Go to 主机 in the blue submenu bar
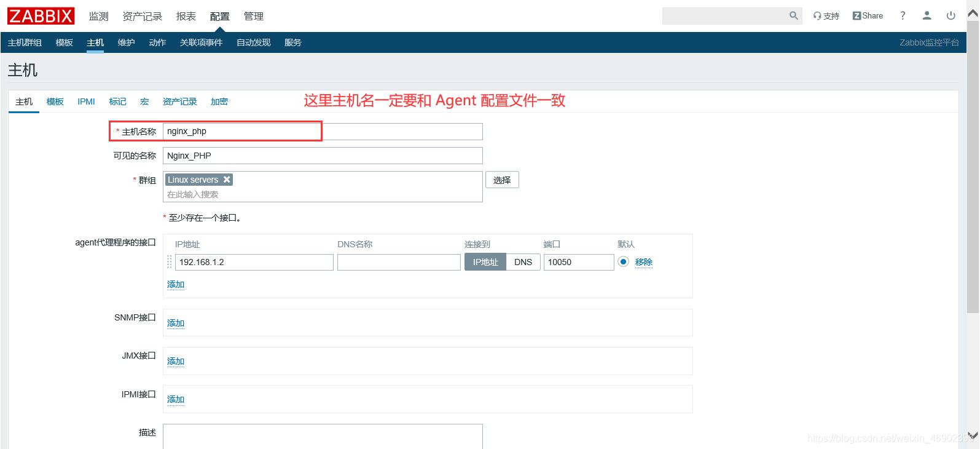 95,42
